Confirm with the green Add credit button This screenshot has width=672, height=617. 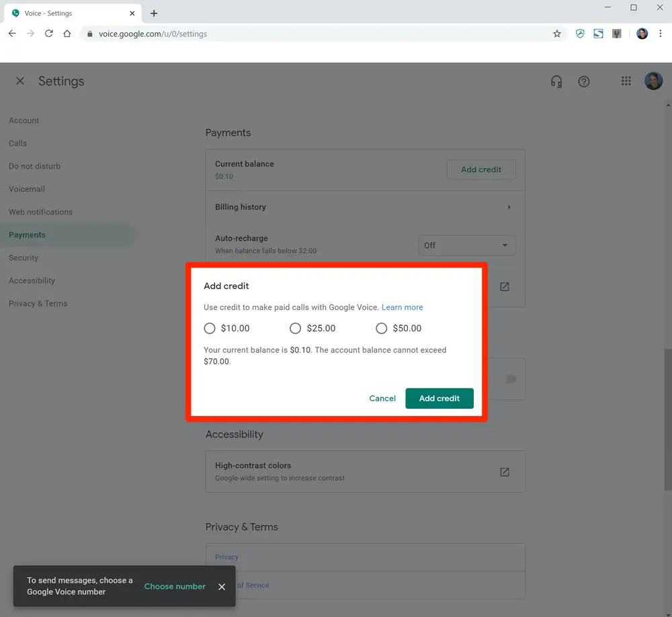[439, 399]
